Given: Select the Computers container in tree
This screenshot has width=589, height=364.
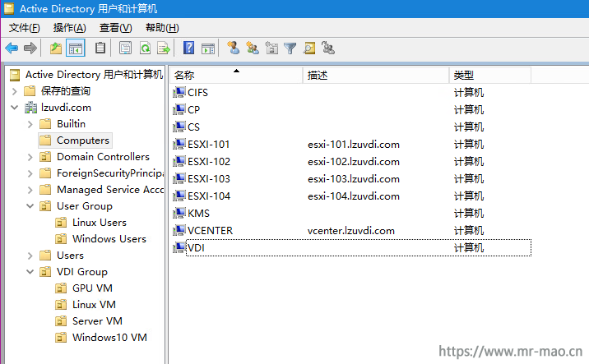Looking at the screenshot, I should (83, 141).
